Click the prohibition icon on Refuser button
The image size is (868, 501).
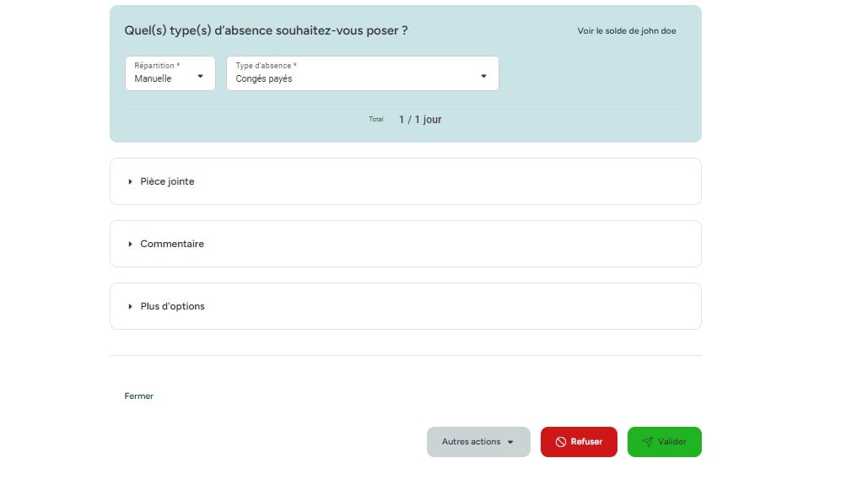coord(561,442)
